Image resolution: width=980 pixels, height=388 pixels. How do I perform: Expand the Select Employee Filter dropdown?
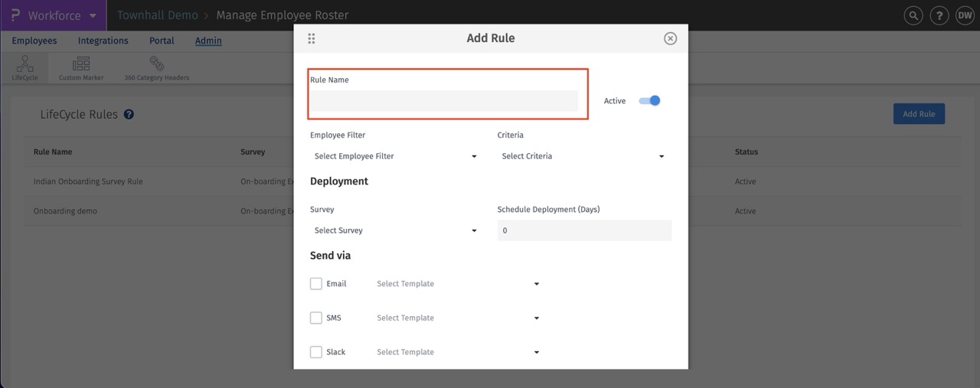(x=395, y=156)
